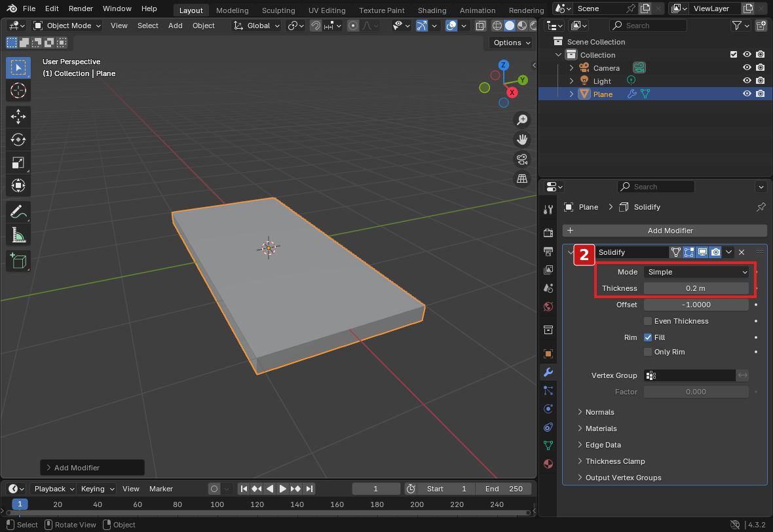Jump to the last frame
Image resolution: width=773 pixels, height=532 pixels.
point(309,489)
